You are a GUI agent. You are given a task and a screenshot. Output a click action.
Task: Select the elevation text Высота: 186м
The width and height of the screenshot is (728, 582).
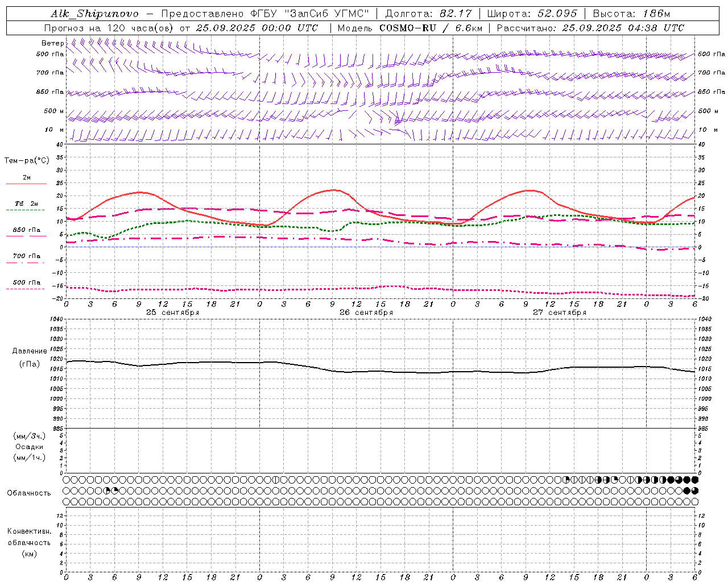631,14
